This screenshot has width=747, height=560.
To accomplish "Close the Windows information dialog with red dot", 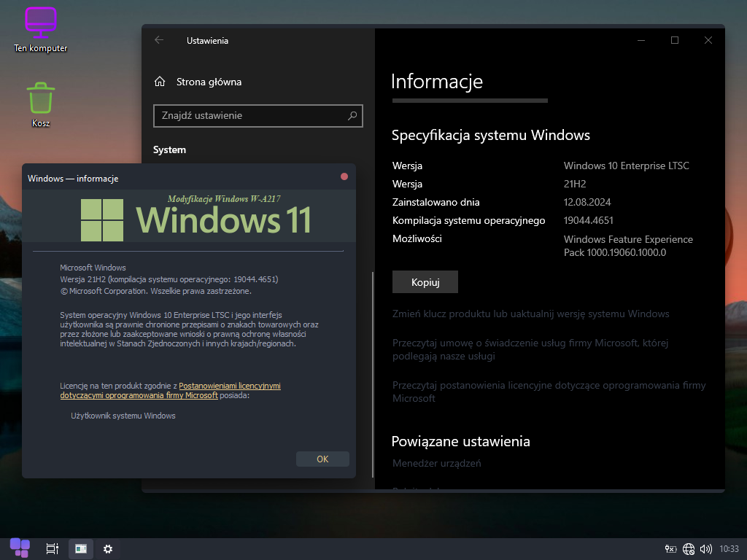I will click(344, 177).
